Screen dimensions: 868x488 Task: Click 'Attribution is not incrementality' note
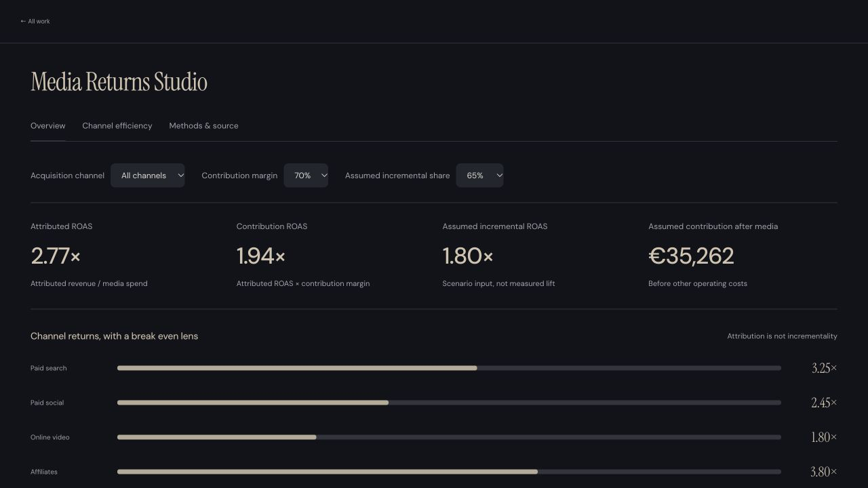782,336
